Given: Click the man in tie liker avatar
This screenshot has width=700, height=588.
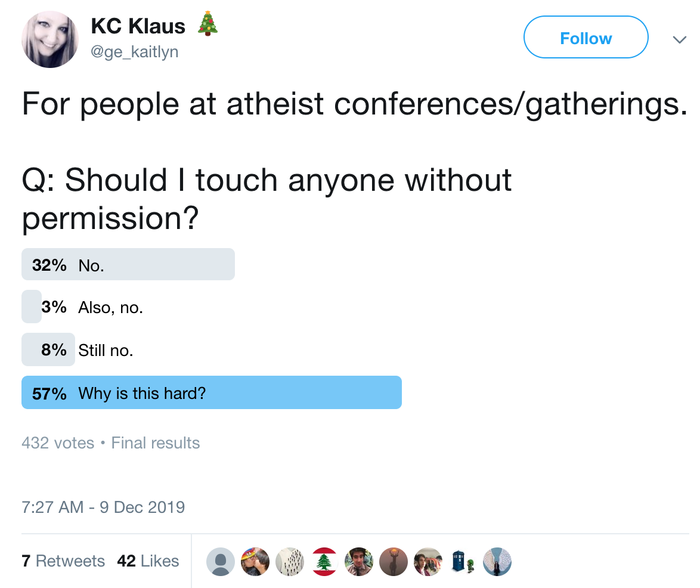Looking at the screenshot, I should (360, 561).
